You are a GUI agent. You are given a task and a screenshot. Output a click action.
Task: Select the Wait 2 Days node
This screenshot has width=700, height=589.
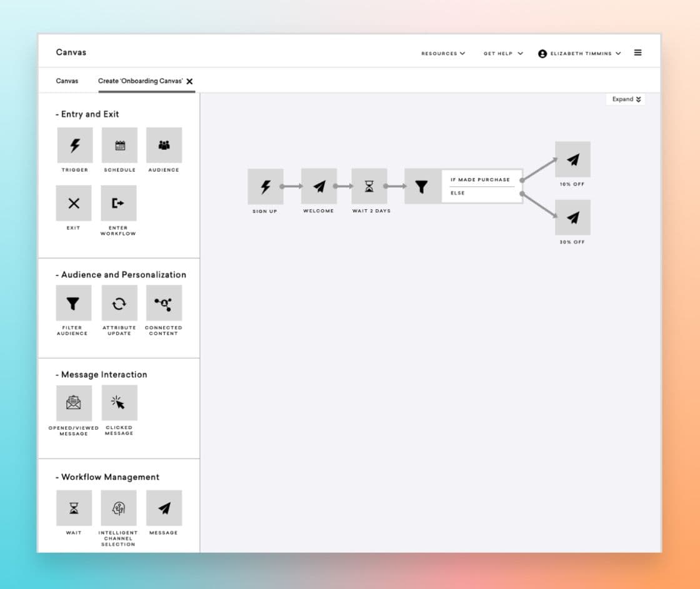click(369, 186)
